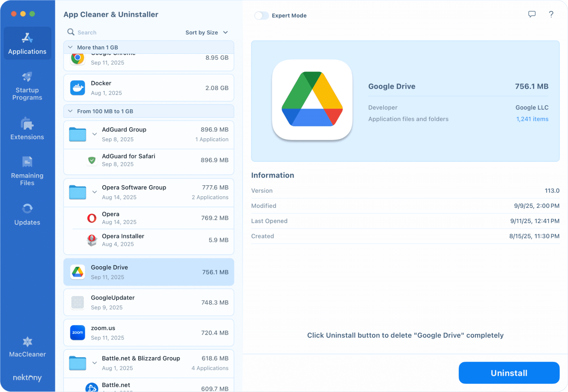Select the Applications section in the sidebar
This screenshot has width=568, height=392.
pos(27,43)
